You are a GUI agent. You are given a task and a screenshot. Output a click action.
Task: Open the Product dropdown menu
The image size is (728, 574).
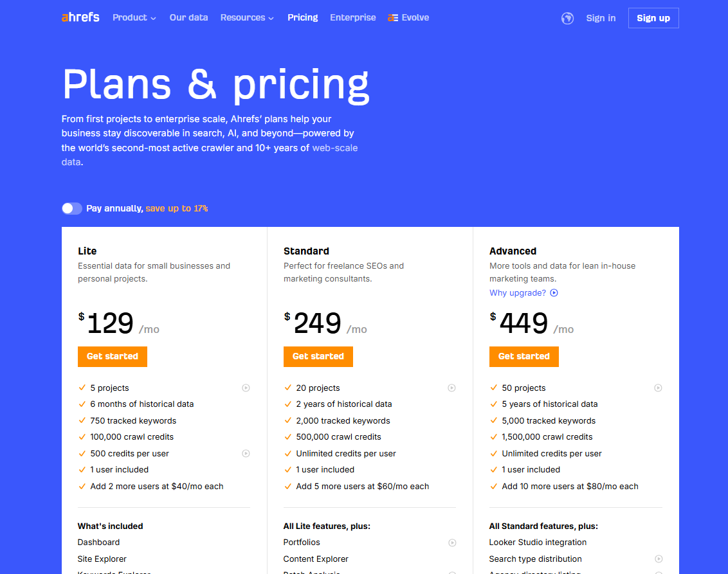(x=134, y=18)
